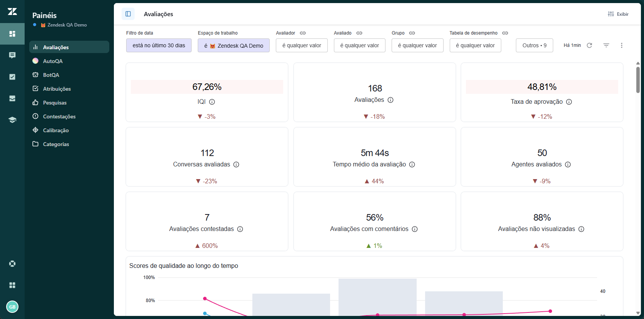Show info for Avaliações contestadas

240,229
